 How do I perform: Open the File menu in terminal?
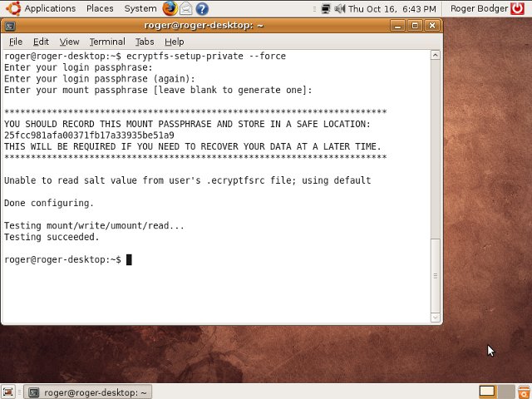click(x=16, y=42)
